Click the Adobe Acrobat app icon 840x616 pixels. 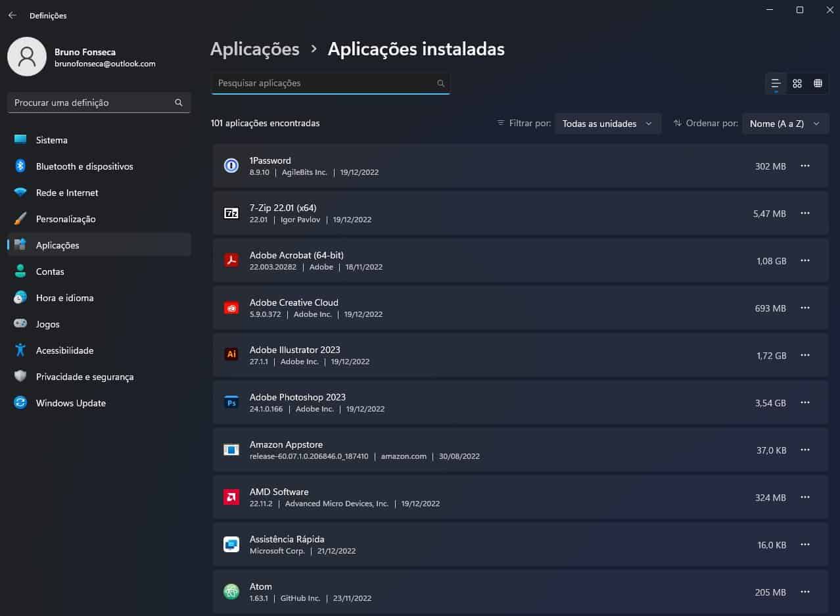click(231, 260)
